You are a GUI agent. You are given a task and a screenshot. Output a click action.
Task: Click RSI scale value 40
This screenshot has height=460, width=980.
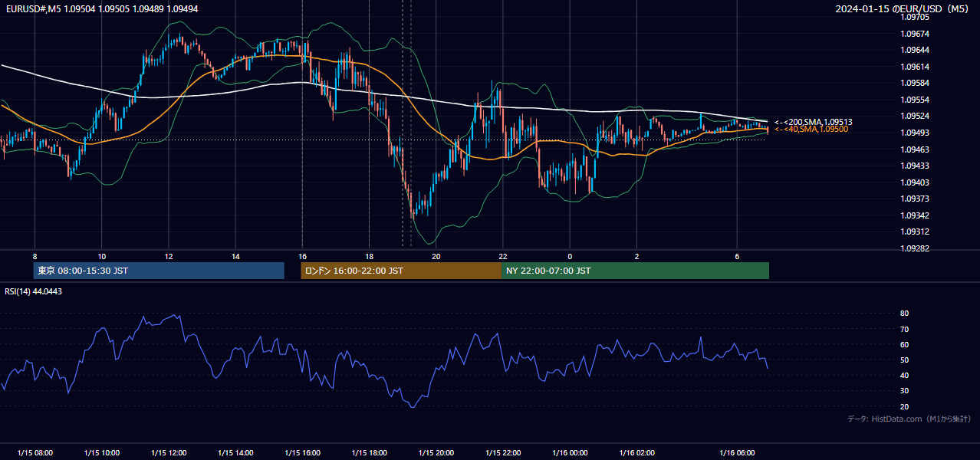click(904, 375)
